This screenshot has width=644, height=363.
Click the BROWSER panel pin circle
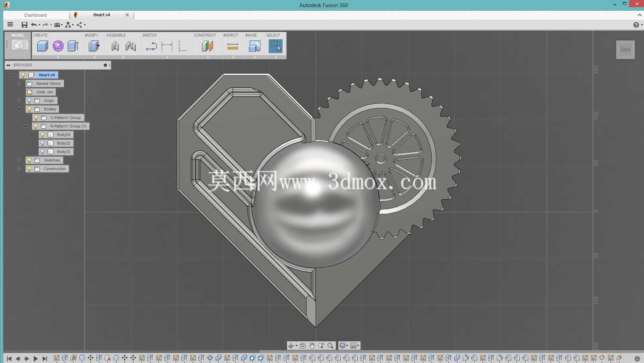(105, 65)
